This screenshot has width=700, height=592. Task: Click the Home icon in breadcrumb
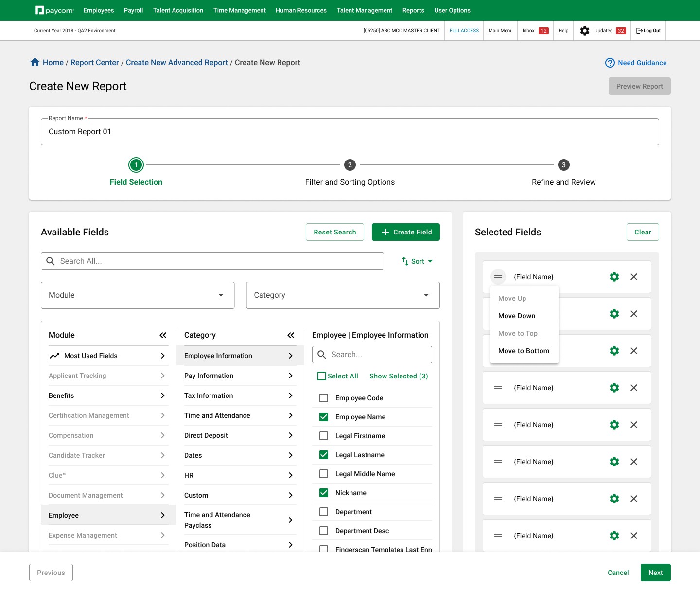tap(35, 62)
